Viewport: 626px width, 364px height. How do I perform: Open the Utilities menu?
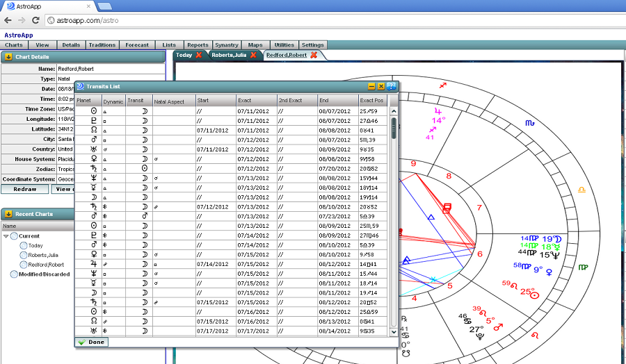pos(284,45)
